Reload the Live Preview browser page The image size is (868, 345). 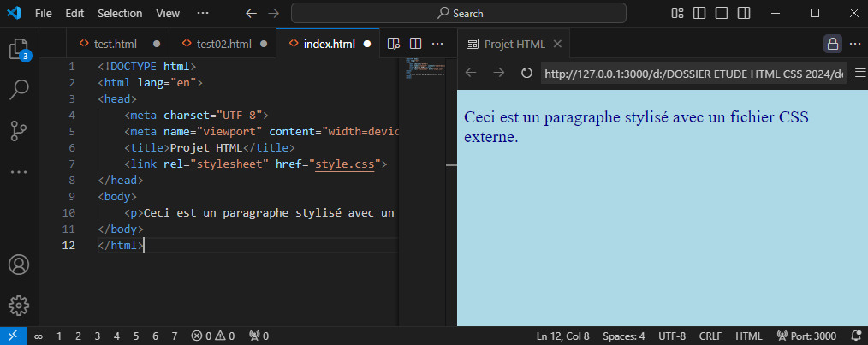coord(526,73)
